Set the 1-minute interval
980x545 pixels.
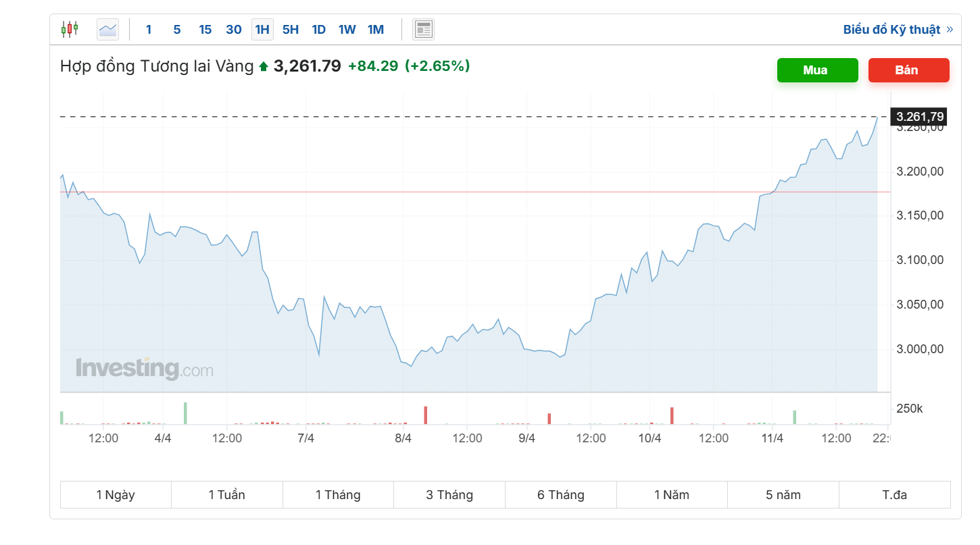149,30
